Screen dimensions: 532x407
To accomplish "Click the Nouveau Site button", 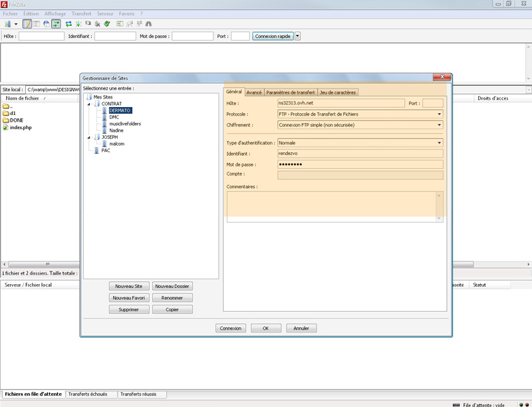I will [129, 286].
